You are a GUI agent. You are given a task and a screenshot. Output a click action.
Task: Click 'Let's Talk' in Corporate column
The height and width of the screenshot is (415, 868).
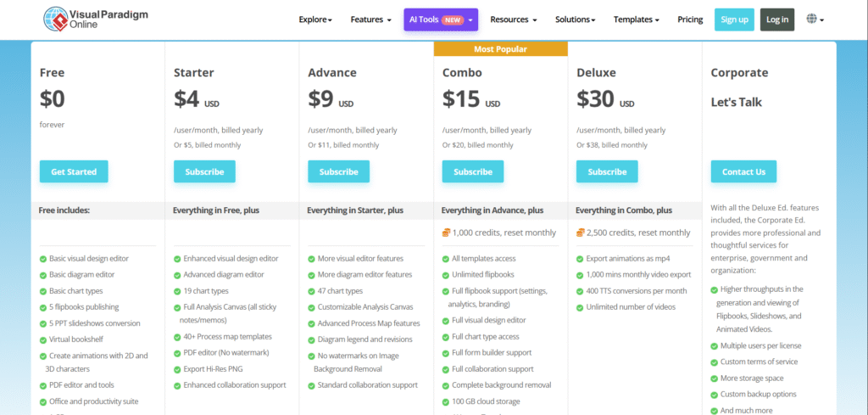737,103
